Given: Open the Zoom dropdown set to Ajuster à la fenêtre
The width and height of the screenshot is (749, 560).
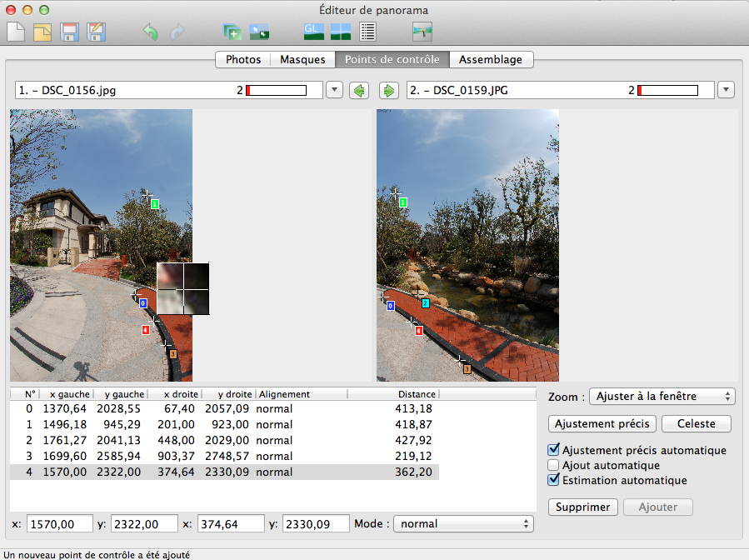Looking at the screenshot, I should [x=662, y=397].
